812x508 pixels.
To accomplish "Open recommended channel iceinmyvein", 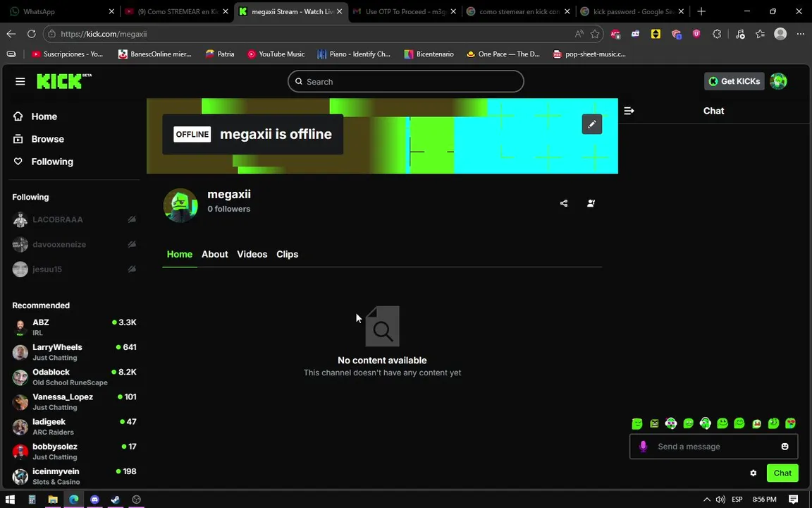I will [x=74, y=476].
